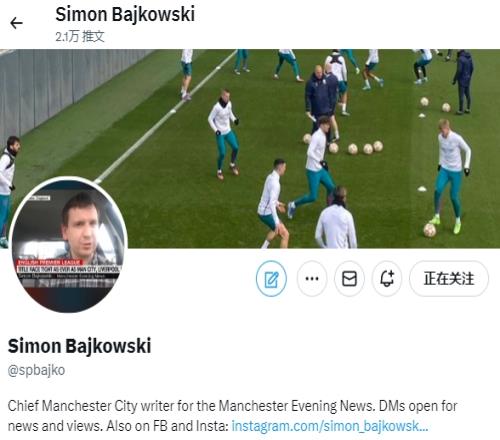This screenshot has width=500, height=440.
Task: Click the Simon Bajkowski title in header
Action: coord(125,15)
